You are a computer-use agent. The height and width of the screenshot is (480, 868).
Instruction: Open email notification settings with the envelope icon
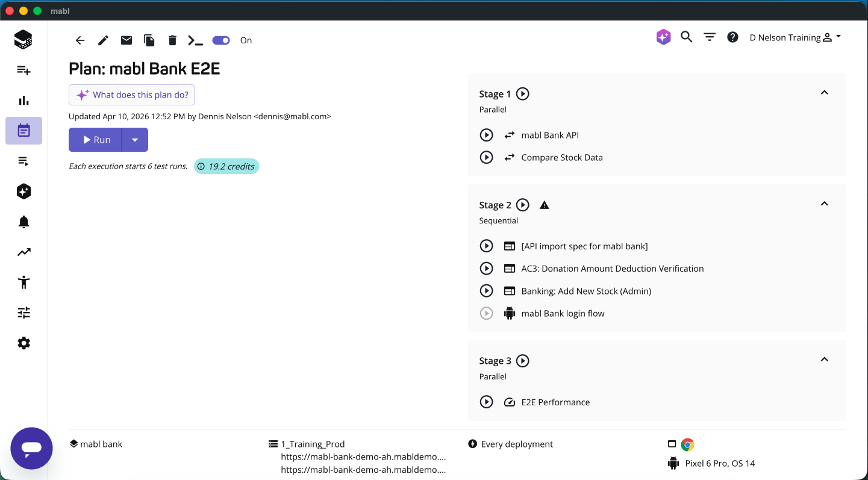click(x=126, y=40)
